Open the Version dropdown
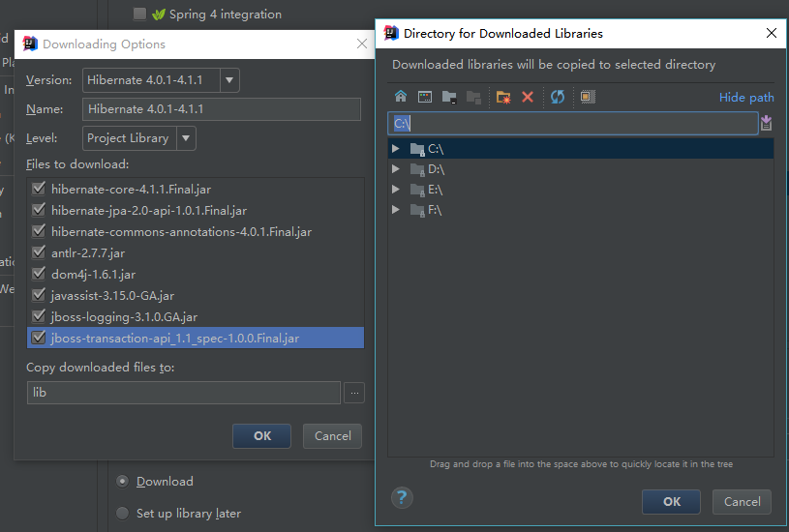Image resolution: width=789 pixels, height=532 pixels. (229, 80)
